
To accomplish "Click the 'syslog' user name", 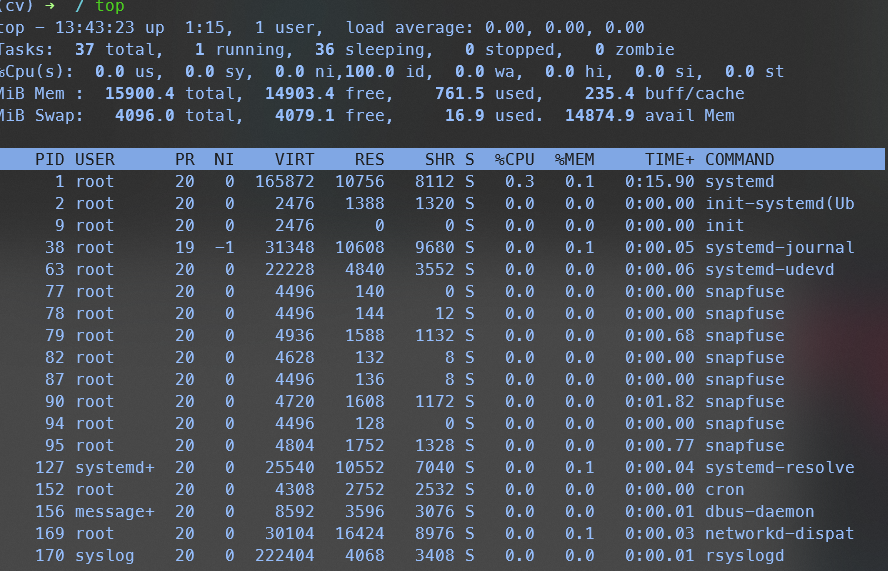I will pos(105,557).
